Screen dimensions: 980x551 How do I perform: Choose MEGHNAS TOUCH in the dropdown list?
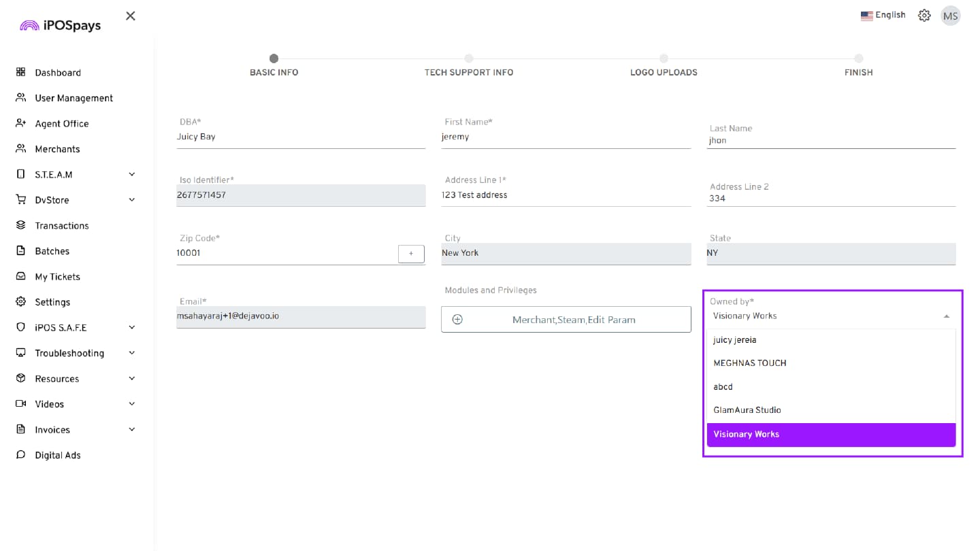(x=749, y=363)
